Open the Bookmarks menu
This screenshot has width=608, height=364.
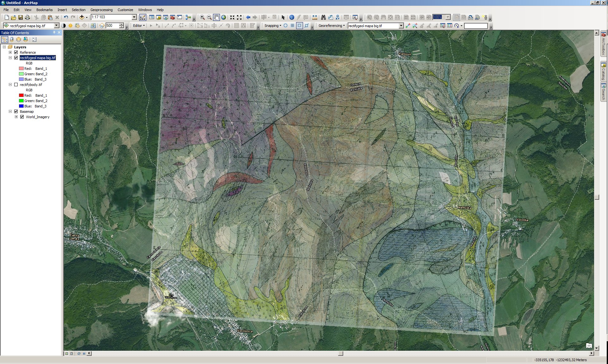click(44, 10)
